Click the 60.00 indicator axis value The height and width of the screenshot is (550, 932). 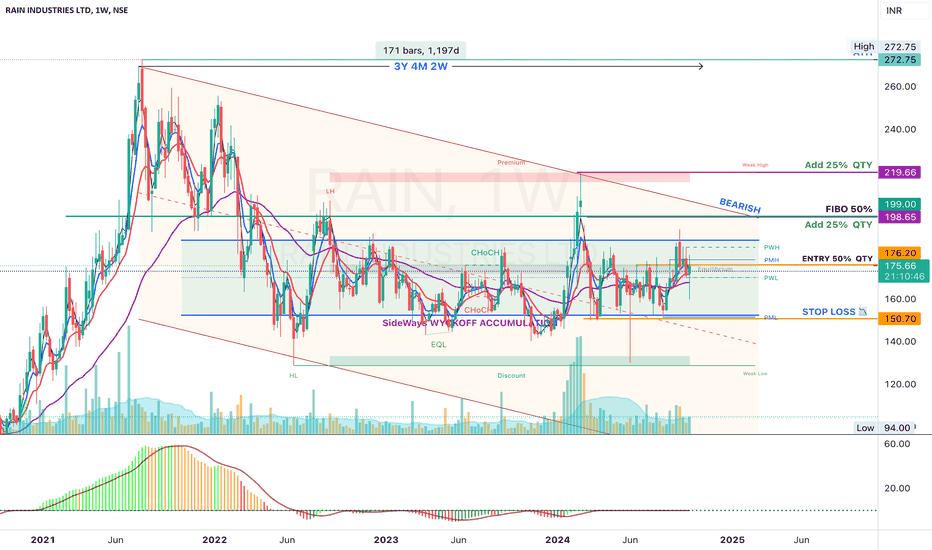point(897,444)
